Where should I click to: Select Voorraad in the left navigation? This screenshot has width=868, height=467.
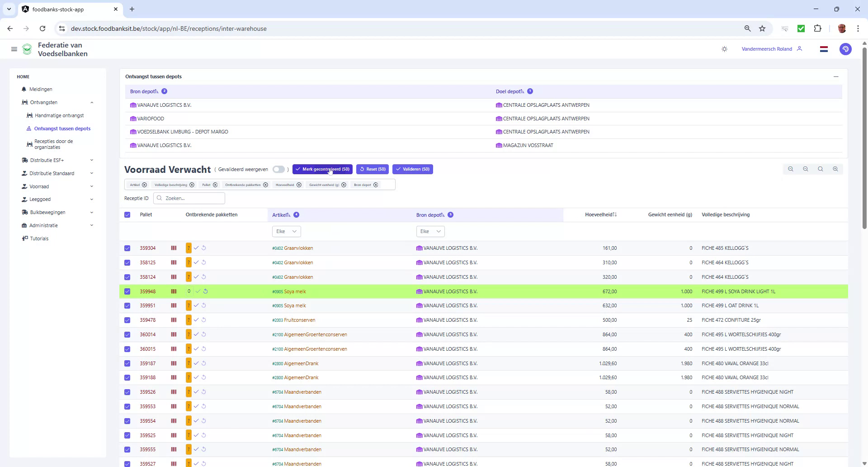point(39,186)
